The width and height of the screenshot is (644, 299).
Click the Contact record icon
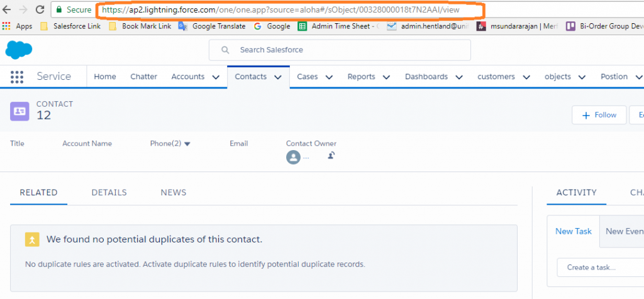(x=19, y=111)
